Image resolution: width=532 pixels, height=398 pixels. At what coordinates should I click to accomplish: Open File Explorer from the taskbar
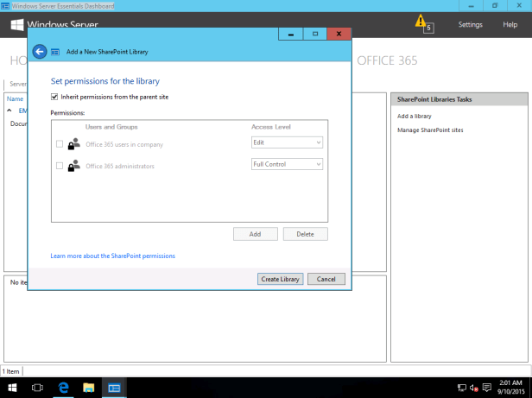(x=88, y=388)
